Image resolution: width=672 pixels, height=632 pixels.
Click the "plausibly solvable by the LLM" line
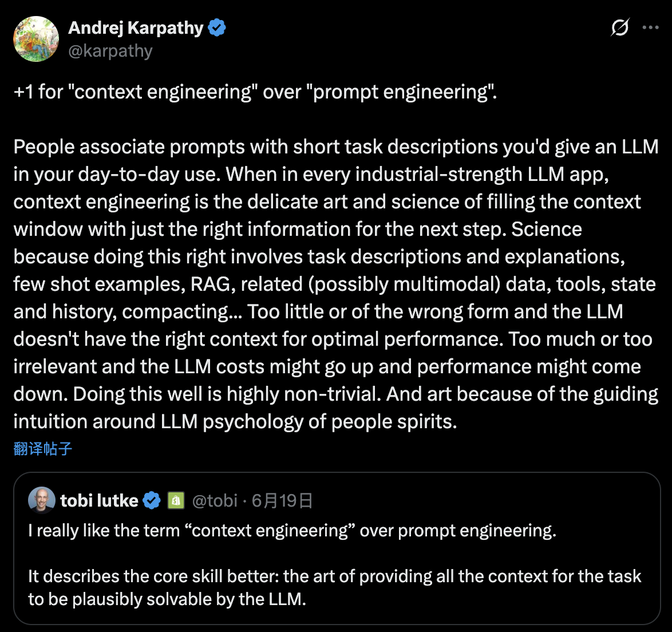click(167, 599)
